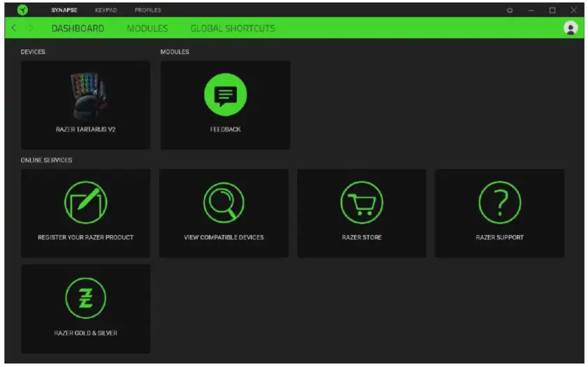
Task: Open View Compatible Devices link
Action: pyautogui.click(x=224, y=238)
